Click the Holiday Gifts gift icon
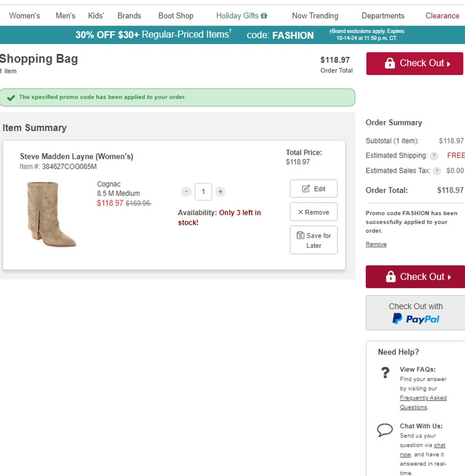This screenshot has height=476, width=465. pyautogui.click(x=264, y=16)
